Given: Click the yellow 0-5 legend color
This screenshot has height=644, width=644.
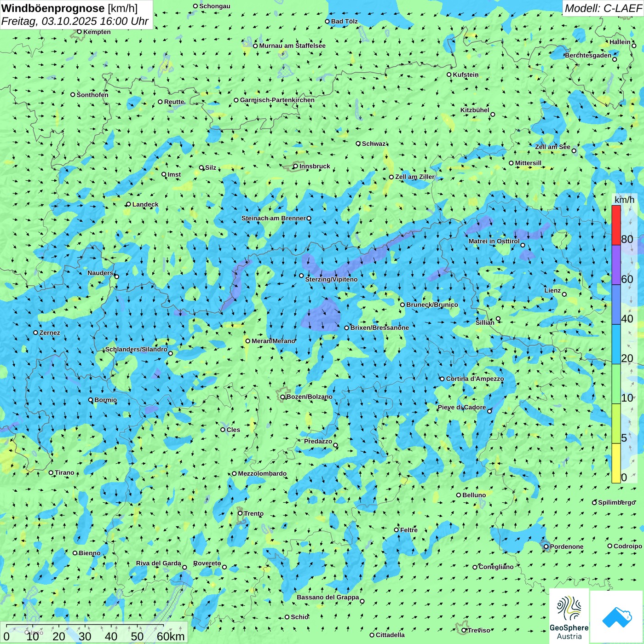Looking at the screenshot, I should pos(616,463).
